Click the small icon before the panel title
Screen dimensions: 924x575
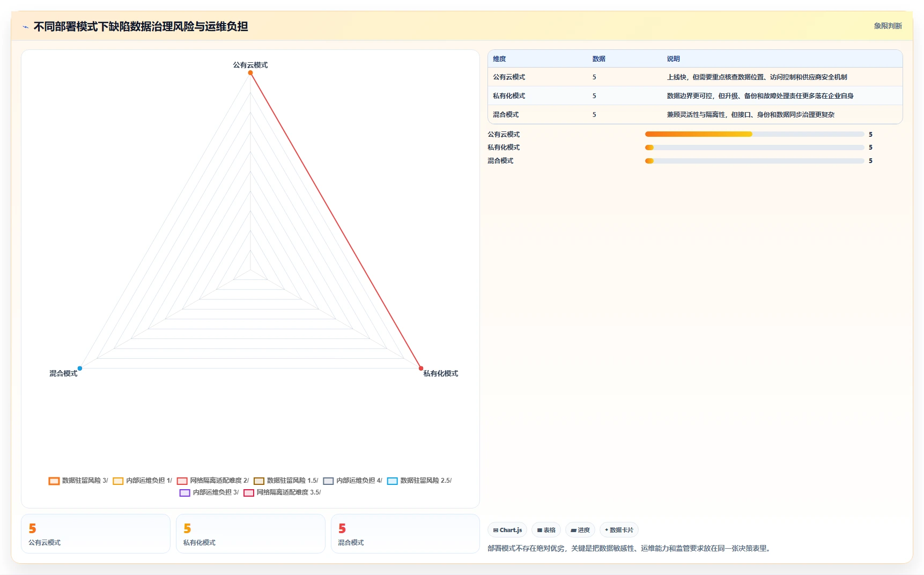[x=25, y=27]
